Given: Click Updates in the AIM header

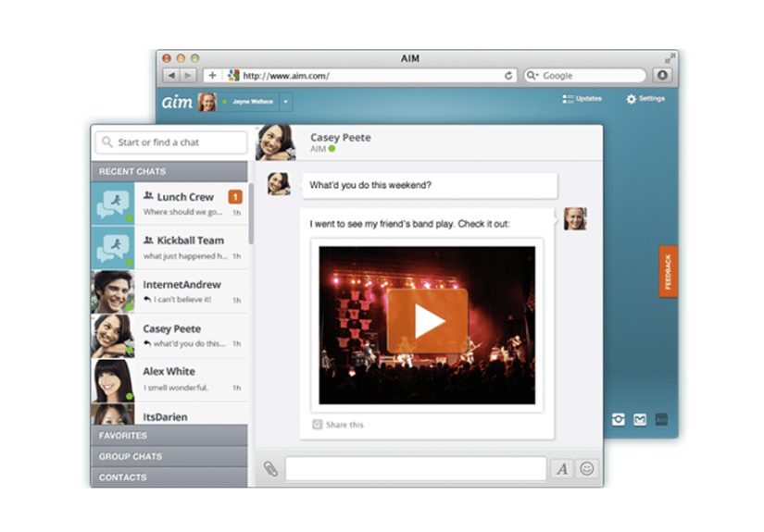Looking at the screenshot, I should [589, 98].
